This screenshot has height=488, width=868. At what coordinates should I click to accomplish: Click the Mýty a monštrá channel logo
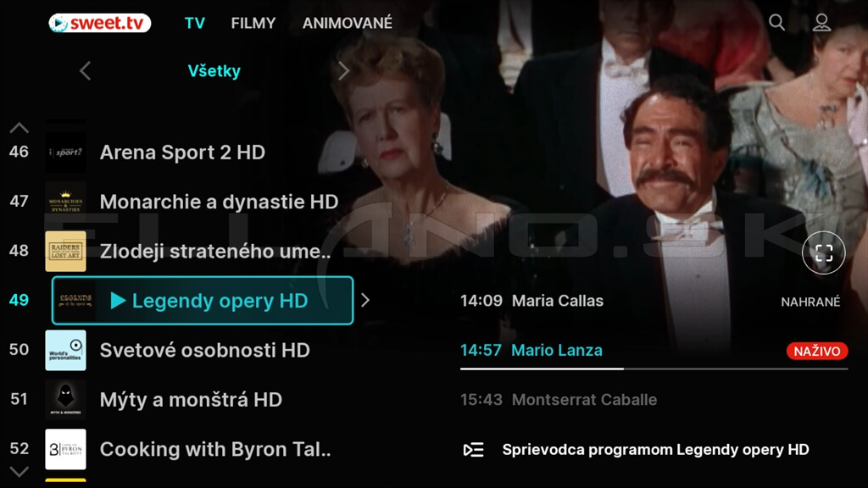(65, 400)
